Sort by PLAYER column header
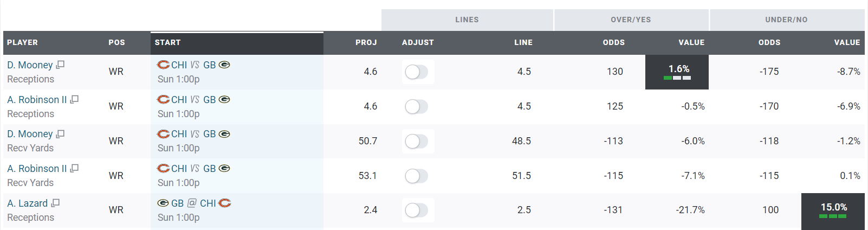Image resolution: width=868 pixels, height=230 pixels. point(22,42)
